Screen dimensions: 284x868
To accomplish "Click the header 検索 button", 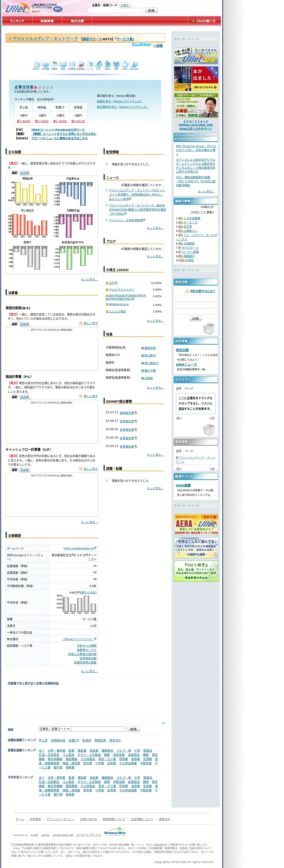I will 152,10.
